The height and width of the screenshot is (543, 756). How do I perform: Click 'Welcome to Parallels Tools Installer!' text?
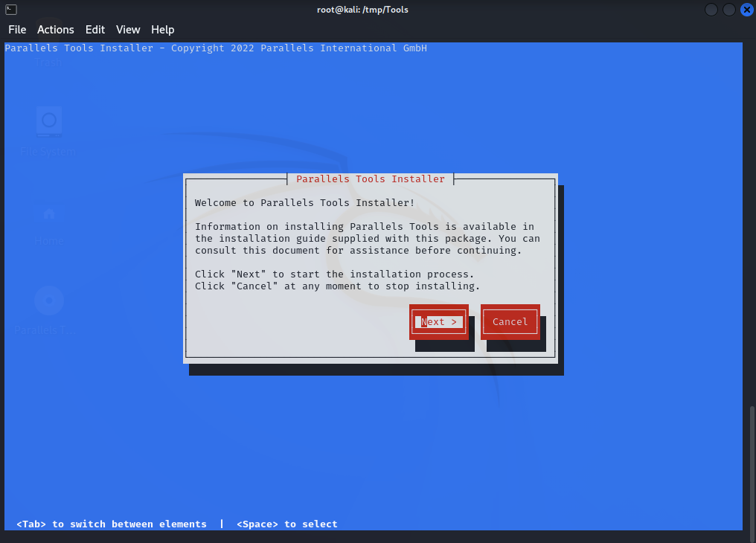305,203
